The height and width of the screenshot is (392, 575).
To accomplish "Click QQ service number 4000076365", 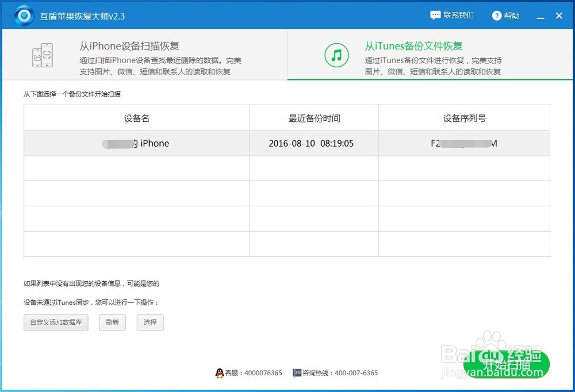I will [263, 373].
